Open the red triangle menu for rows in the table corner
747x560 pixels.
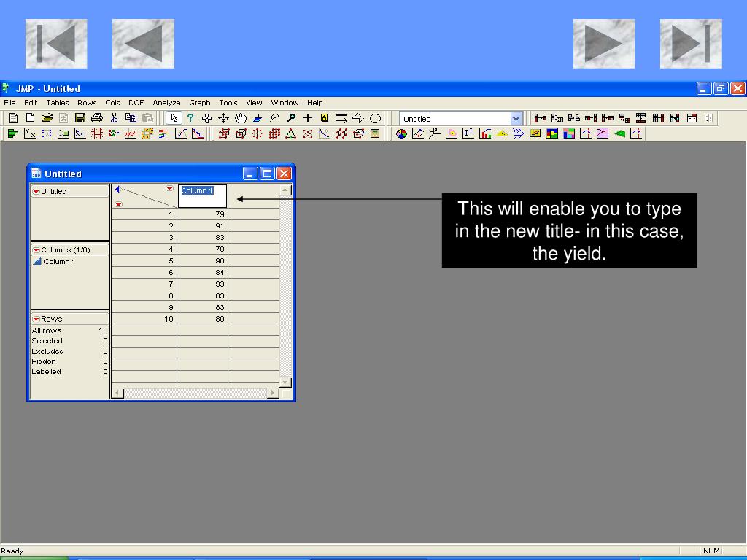pyautogui.click(x=119, y=204)
